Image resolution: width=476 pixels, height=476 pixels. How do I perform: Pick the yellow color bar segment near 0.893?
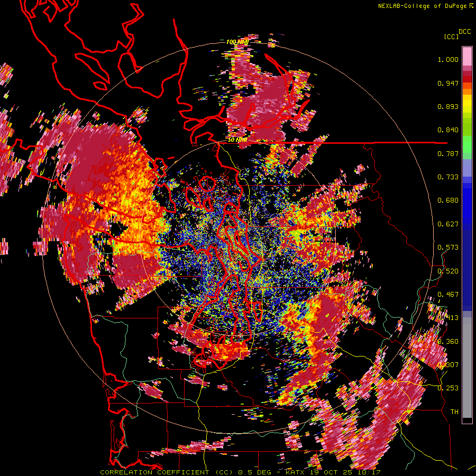pos(467,104)
